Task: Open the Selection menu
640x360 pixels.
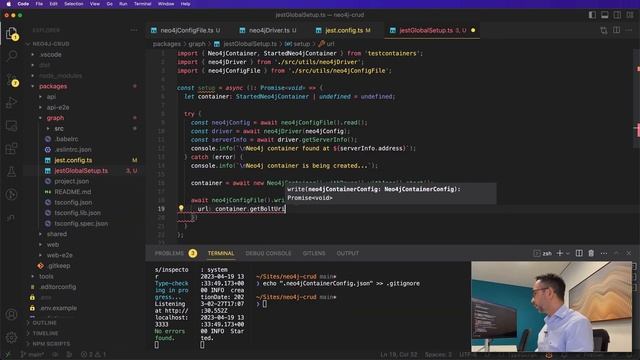Action: pos(73,4)
